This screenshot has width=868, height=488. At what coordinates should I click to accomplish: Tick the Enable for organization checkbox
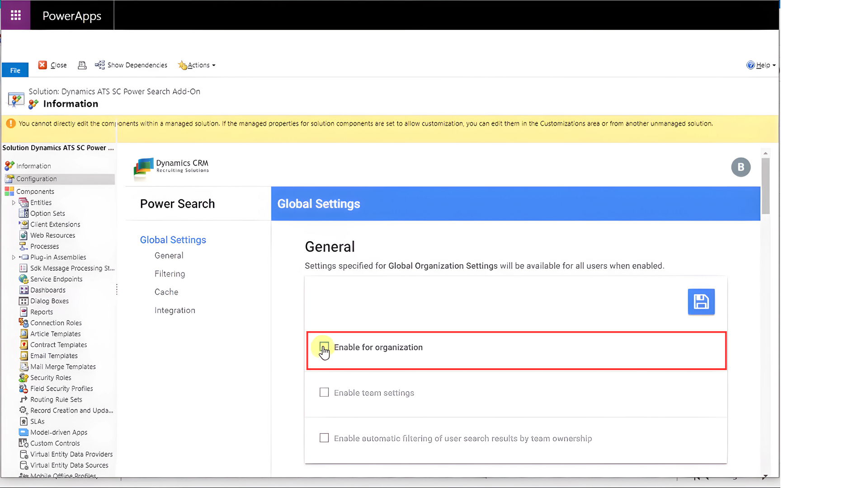(x=324, y=347)
